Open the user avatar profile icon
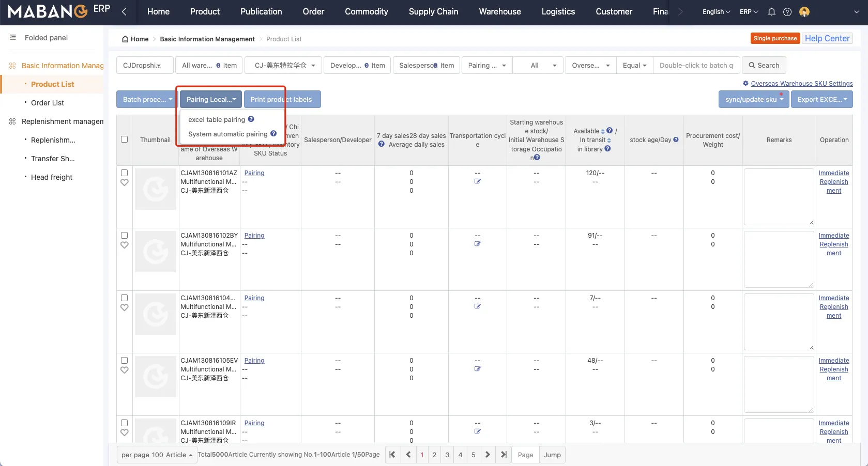This screenshot has height=466, width=868. [804, 12]
